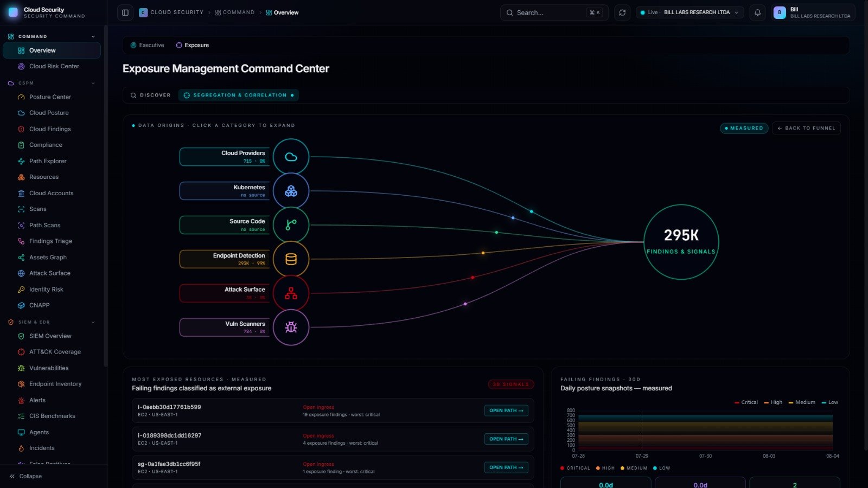This screenshot has height=488, width=868.
Task: Collapse the SIEM & EDR section
Action: (93, 322)
